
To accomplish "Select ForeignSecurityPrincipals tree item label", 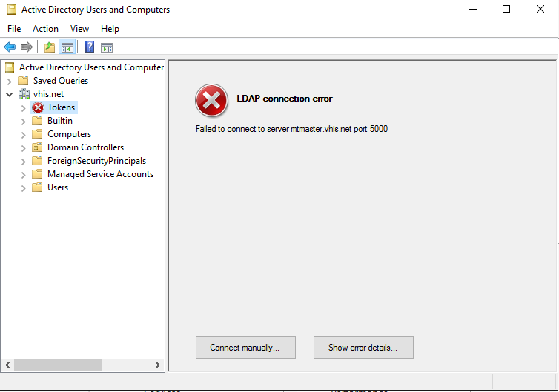I will pos(96,161).
